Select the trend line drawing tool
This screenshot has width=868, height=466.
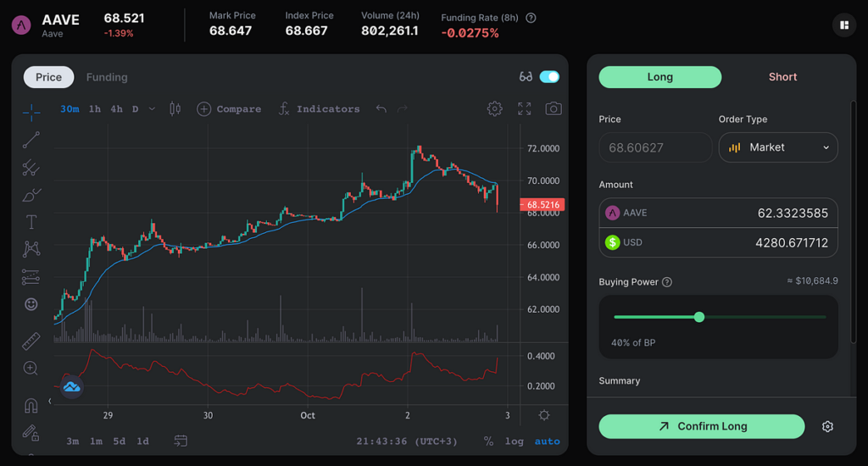[31, 140]
